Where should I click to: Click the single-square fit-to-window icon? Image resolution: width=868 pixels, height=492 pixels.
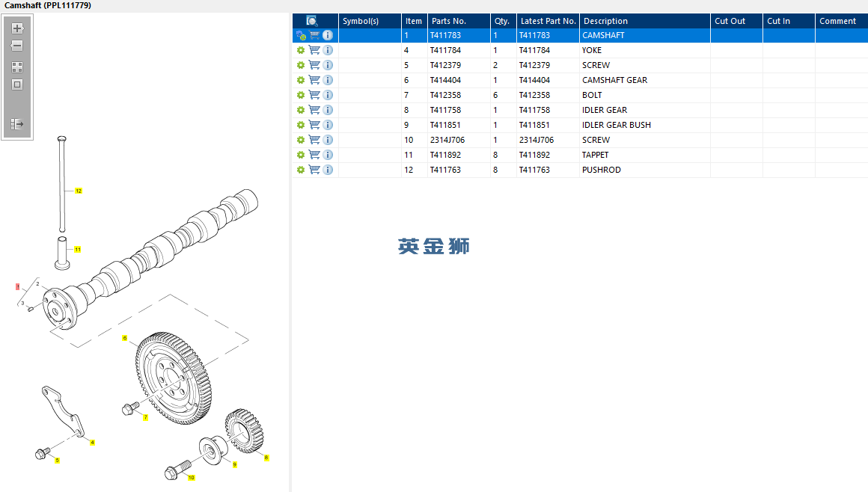pyautogui.click(x=17, y=84)
